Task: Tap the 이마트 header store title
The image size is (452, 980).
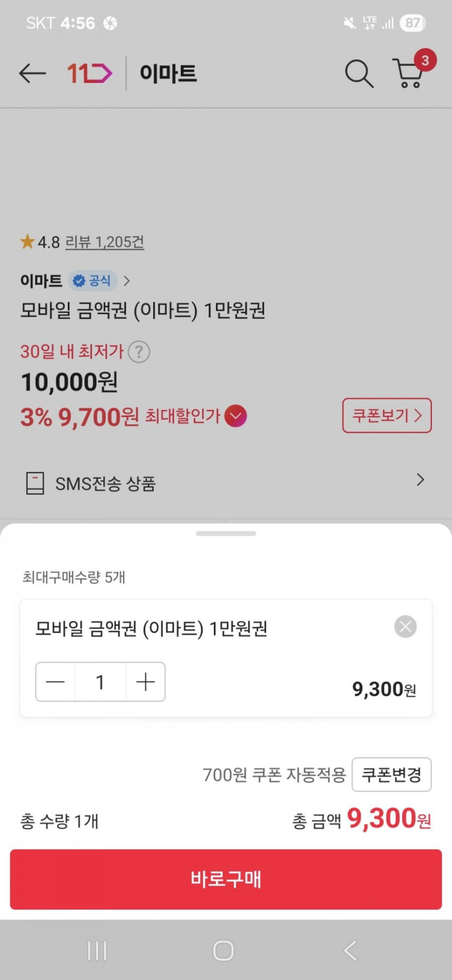Action: coord(168,73)
